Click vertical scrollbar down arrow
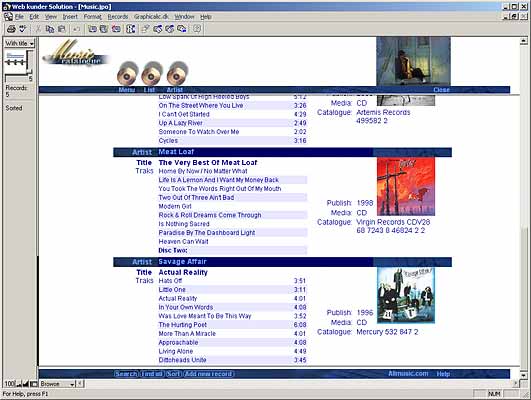The height and width of the screenshot is (400, 531). [524, 375]
